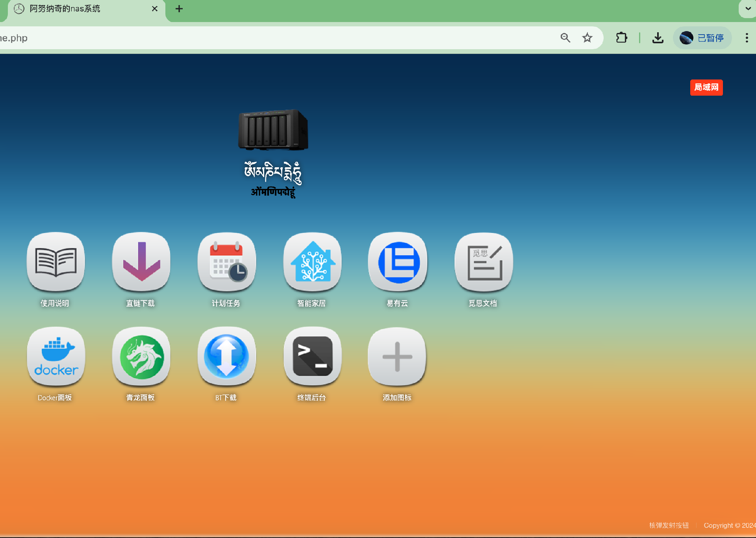Open the browser extensions puzzle icon

[x=621, y=38]
